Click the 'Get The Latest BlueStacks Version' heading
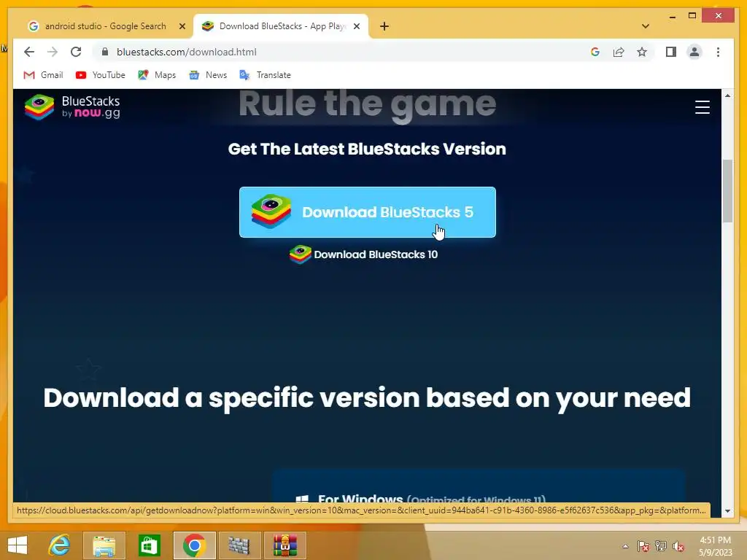 tap(367, 149)
